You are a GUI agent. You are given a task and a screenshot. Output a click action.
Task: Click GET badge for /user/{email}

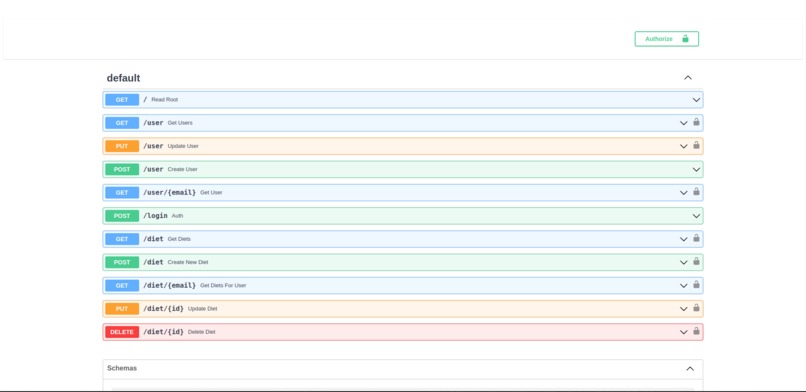pyautogui.click(x=122, y=193)
